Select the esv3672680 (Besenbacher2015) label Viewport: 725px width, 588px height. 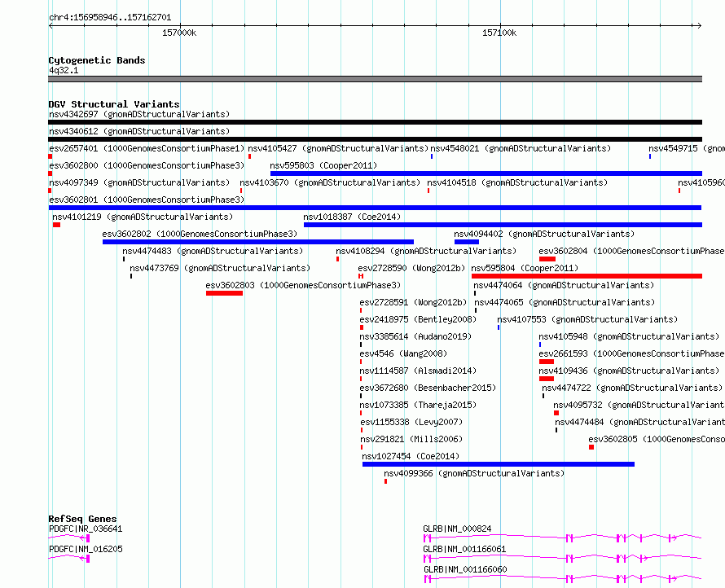pos(428,388)
